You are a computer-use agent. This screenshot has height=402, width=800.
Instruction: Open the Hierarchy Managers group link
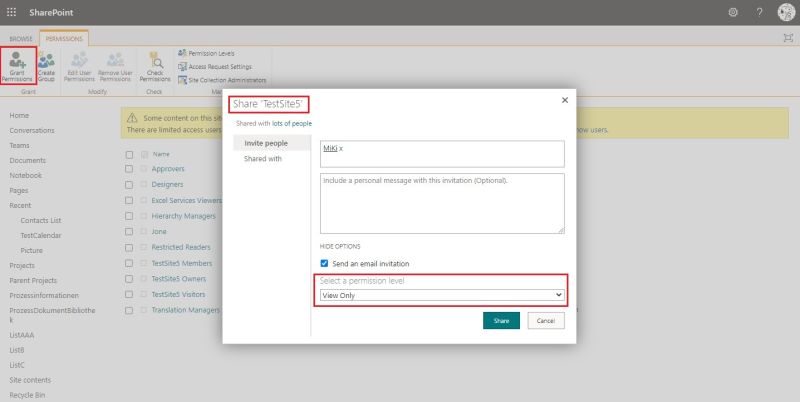click(x=183, y=216)
